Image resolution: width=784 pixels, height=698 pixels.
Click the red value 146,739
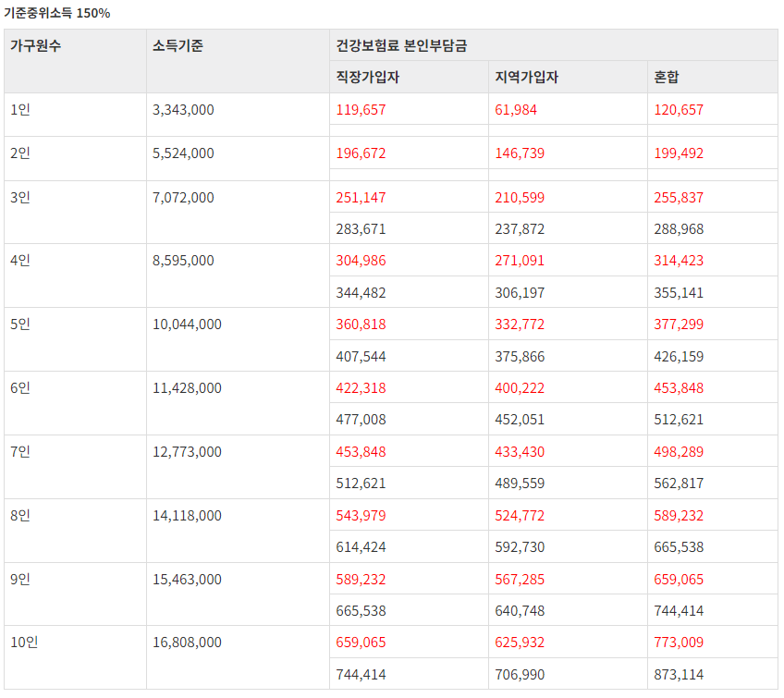pos(518,153)
